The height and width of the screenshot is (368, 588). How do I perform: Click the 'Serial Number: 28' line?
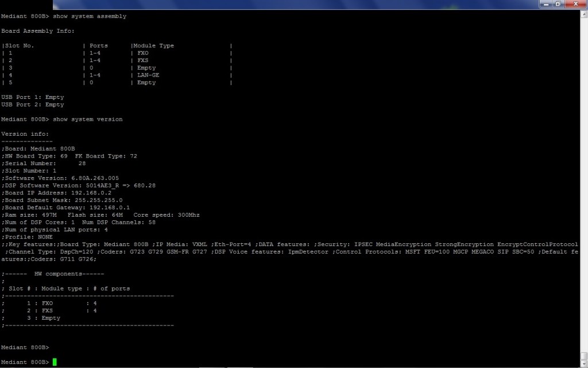coord(44,163)
